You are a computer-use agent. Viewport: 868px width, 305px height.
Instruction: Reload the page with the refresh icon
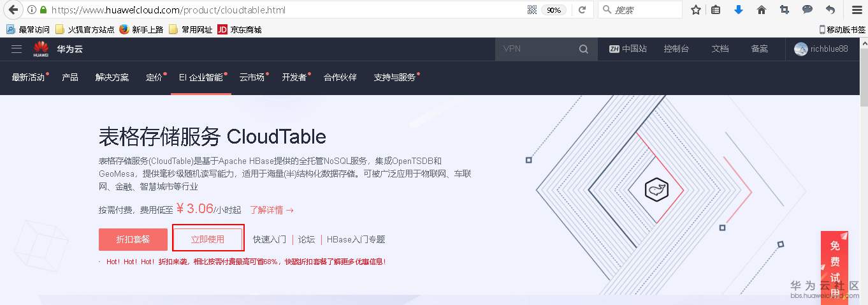click(582, 10)
